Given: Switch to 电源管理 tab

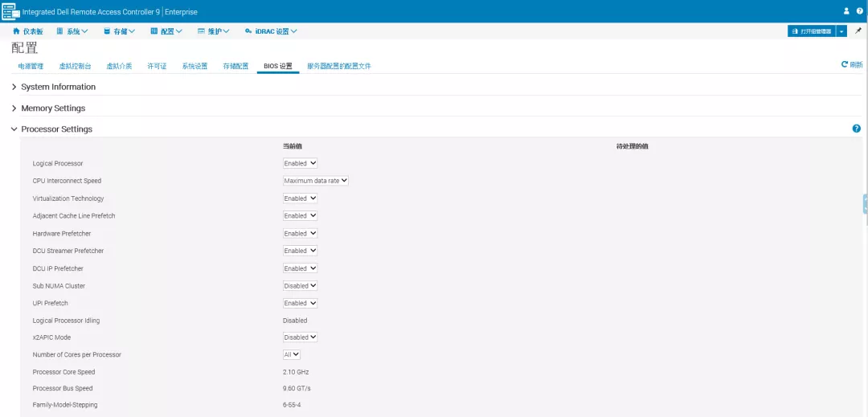Looking at the screenshot, I should click(31, 66).
